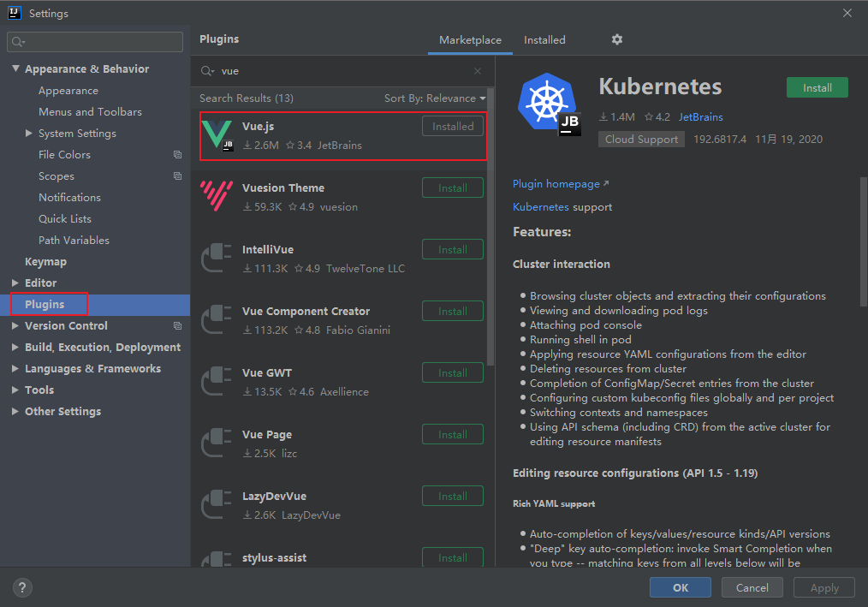
Task: Close the Settings dialog window
Action: pos(847,13)
